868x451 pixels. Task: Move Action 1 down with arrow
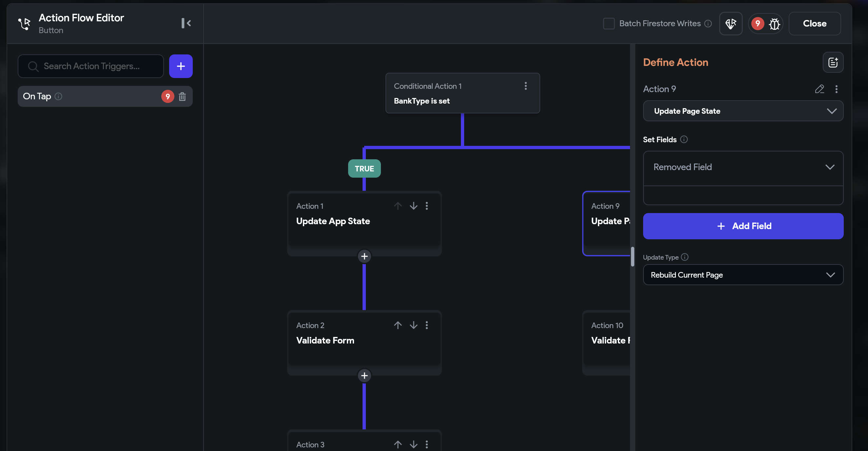[413, 206]
